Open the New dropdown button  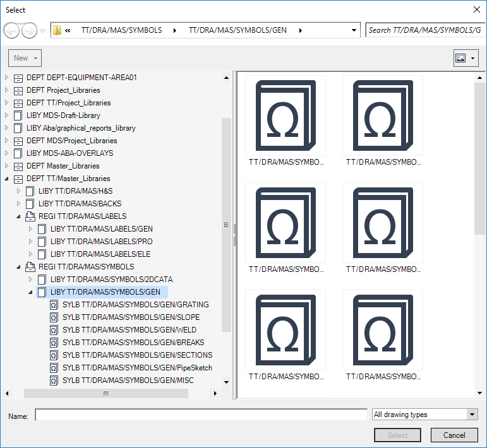tap(25, 58)
